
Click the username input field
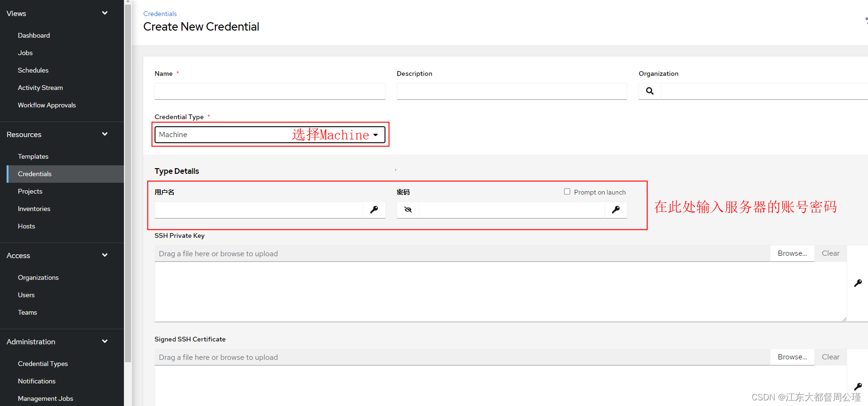[259, 210]
